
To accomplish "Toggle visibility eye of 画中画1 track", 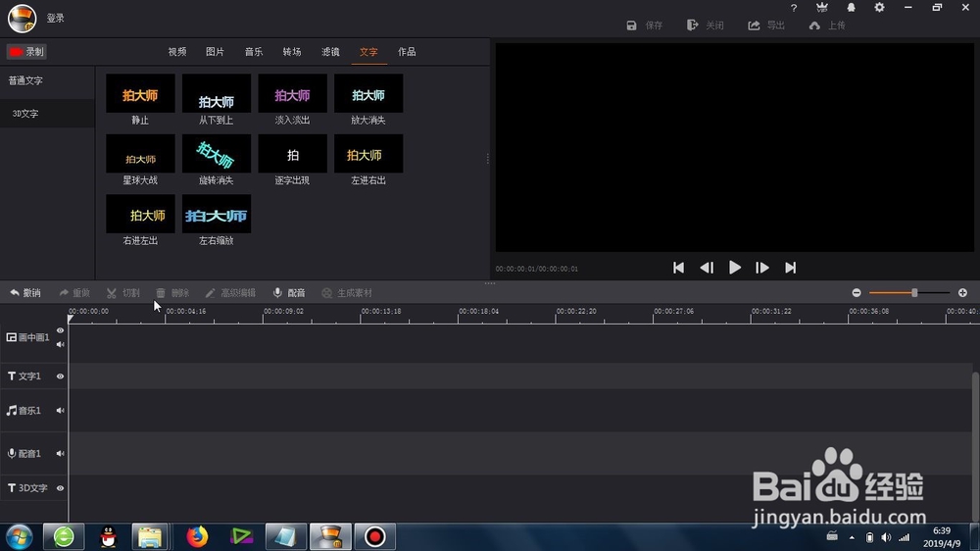I will coord(60,330).
